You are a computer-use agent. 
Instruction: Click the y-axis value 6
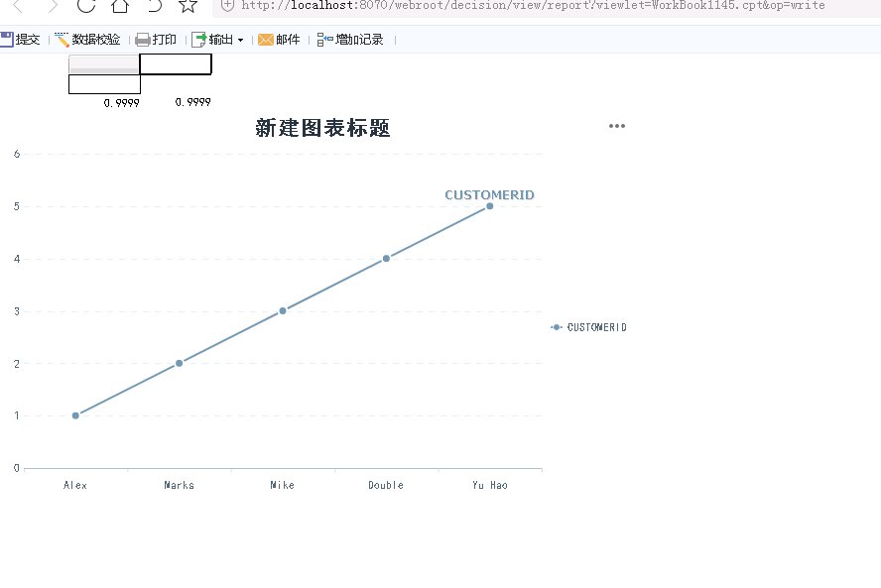(17, 154)
